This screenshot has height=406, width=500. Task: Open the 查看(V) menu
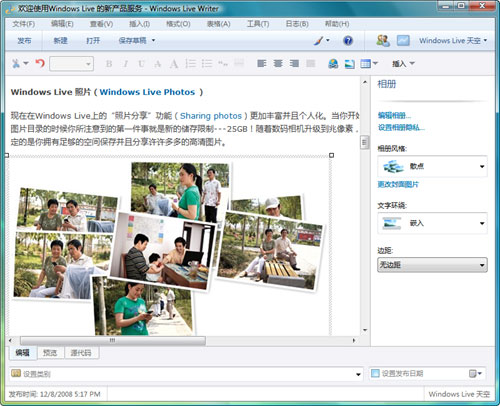(x=101, y=24)
